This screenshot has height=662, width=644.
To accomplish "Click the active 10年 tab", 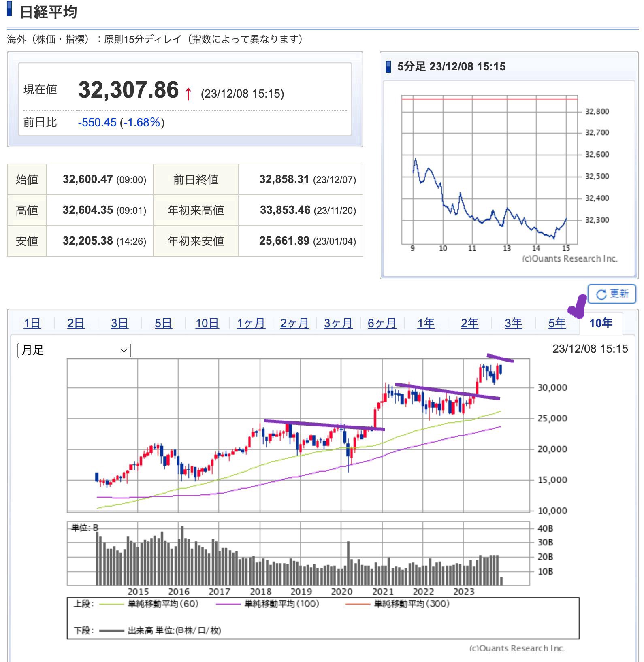I will coord(601,323).
